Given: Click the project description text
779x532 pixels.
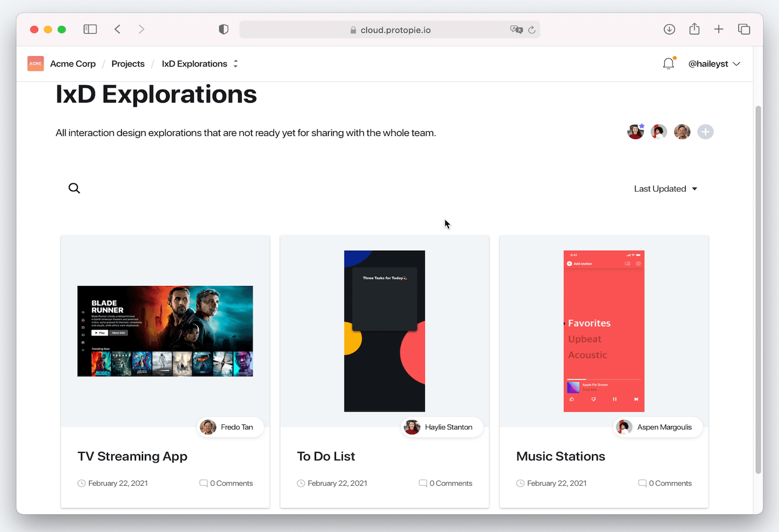Looking at the screenshot, I should (x=246, y=133).
